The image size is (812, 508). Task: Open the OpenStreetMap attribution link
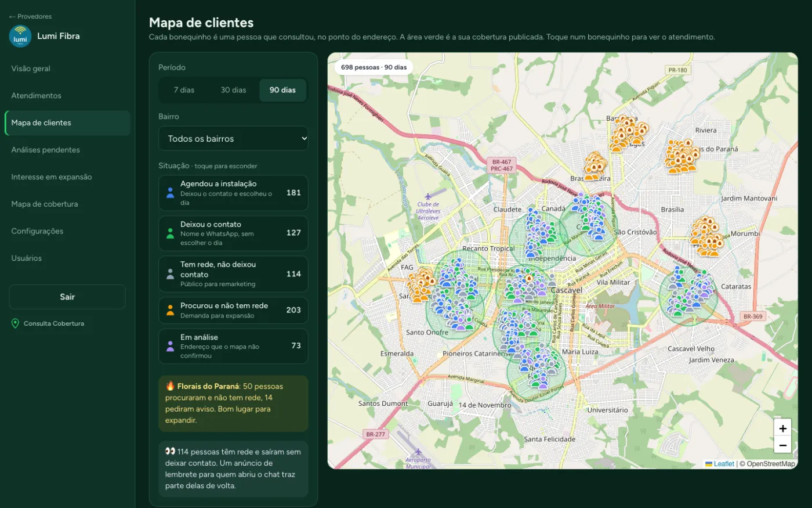tap(771, 464)
